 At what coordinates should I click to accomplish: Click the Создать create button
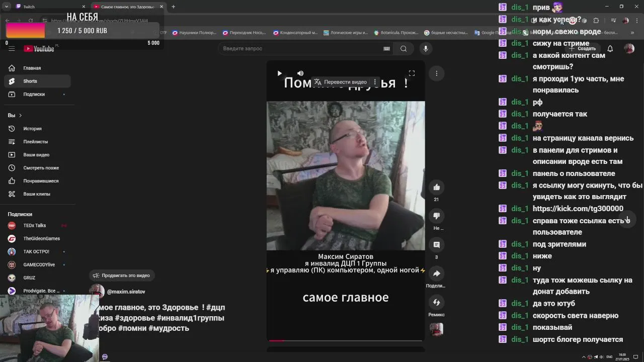pos(583,49)
